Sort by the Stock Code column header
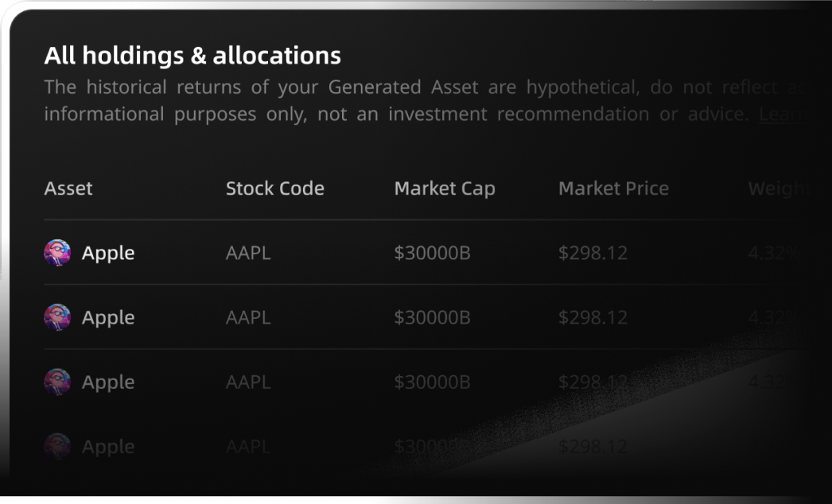Image resolution: width=832 pixels, height=504 pixels. point(274,188)
